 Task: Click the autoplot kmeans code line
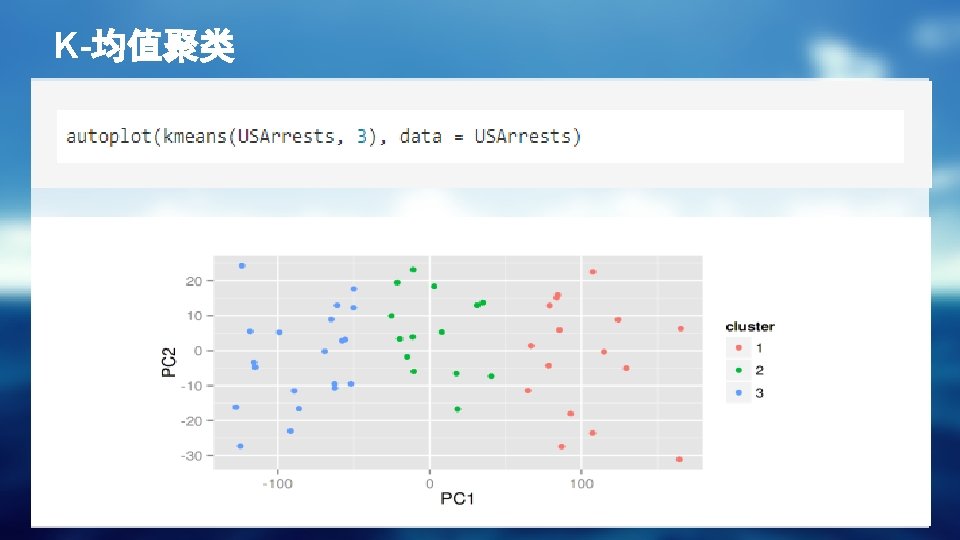(x=323, y=136)
